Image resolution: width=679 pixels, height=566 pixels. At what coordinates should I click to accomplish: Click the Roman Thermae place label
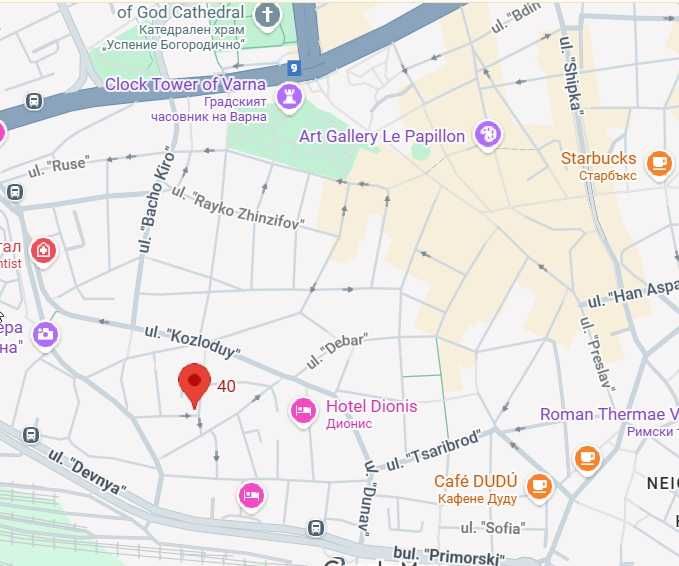609,414
